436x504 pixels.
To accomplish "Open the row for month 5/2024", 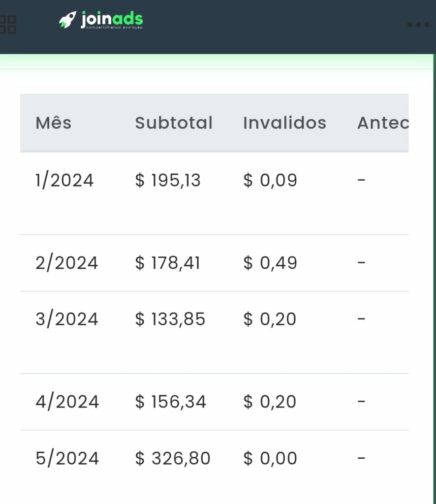I will (66, 458).
